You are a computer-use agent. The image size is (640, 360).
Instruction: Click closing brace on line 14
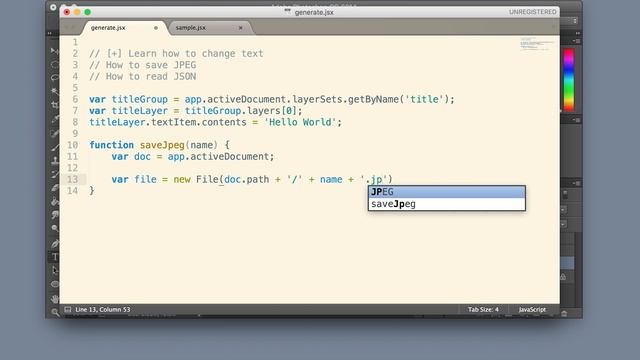click(92, 190)
